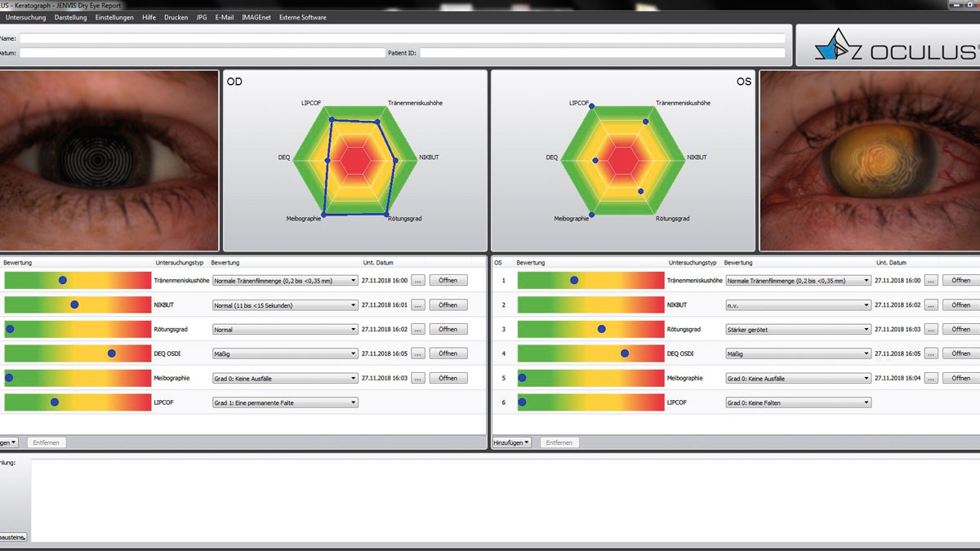
Task: Click the OS LIPCOF radar chart point
Action: [591, 106]
